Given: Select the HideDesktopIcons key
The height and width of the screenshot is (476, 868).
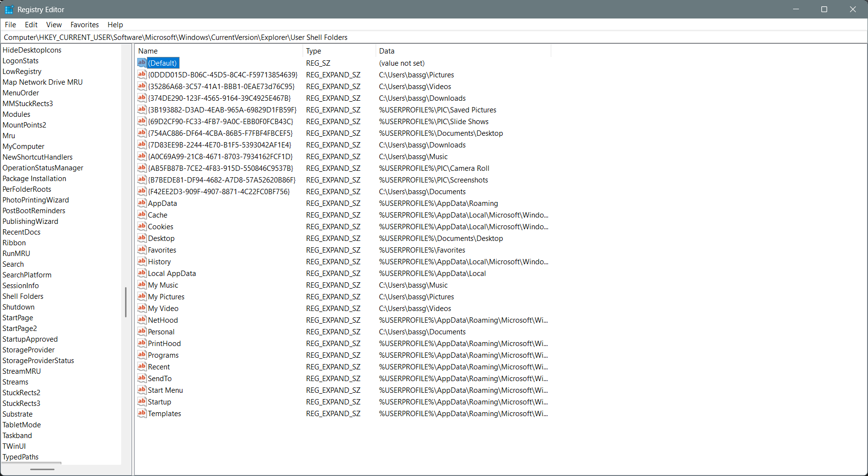Looking at the screenshot, I should coord(32,50).
